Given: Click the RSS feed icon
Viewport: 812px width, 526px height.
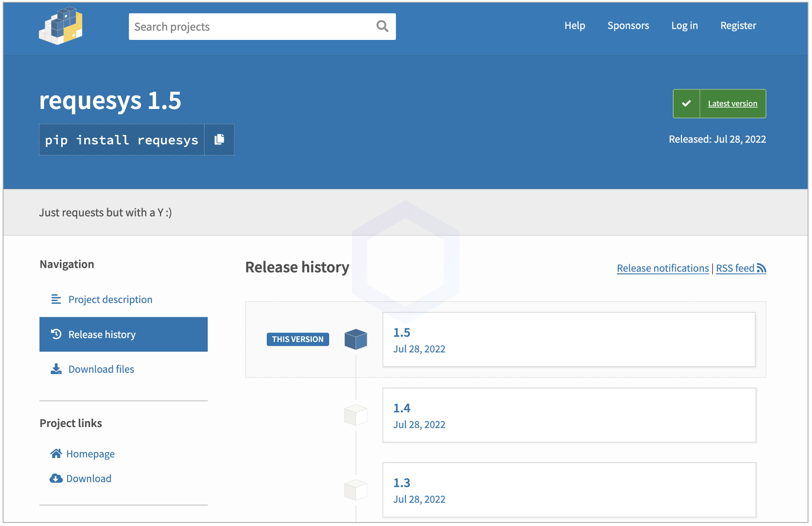Looking at the screenshot, I should pyautogui.click(x=761, y=269).
